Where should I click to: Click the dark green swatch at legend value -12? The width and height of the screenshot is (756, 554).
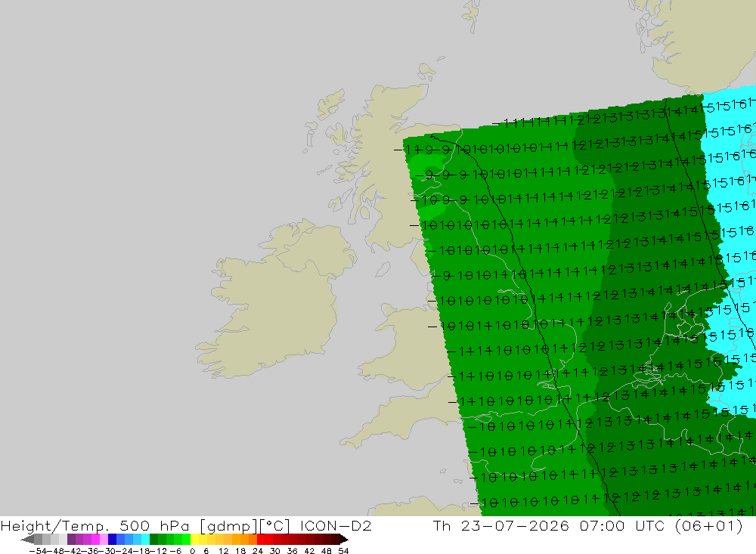(x=153, y=539)
